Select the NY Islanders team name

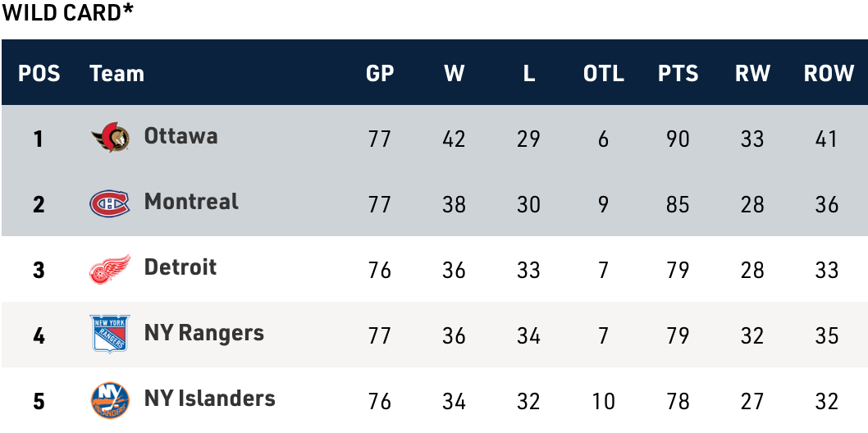point(209,399)
